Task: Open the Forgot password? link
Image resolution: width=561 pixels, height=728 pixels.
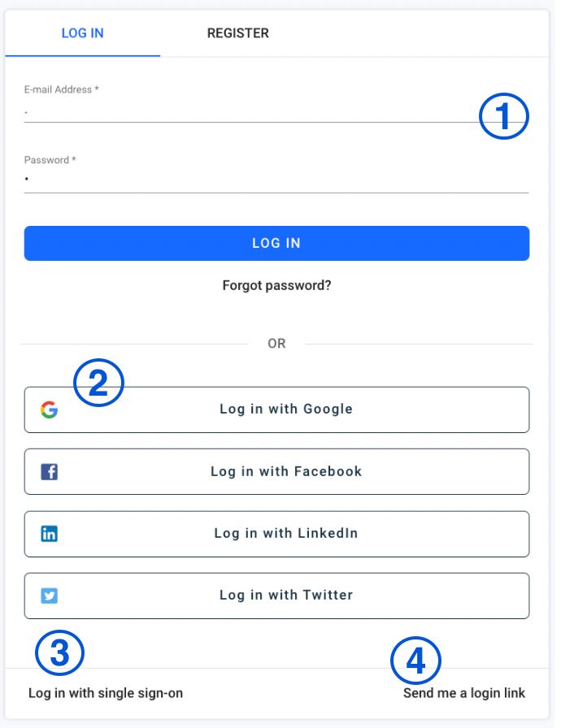Action: pyautogui.click(x=276, y=285)
